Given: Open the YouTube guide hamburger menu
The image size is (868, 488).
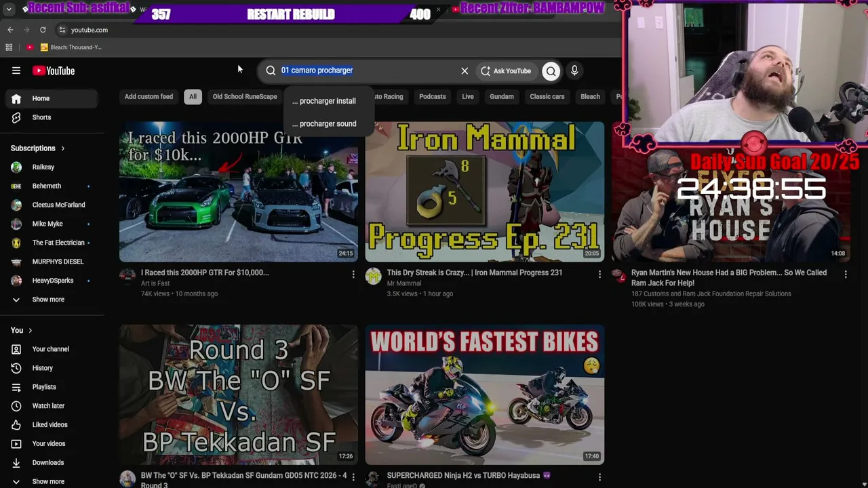Looking at the screenshot, I should tap(16, 70).
